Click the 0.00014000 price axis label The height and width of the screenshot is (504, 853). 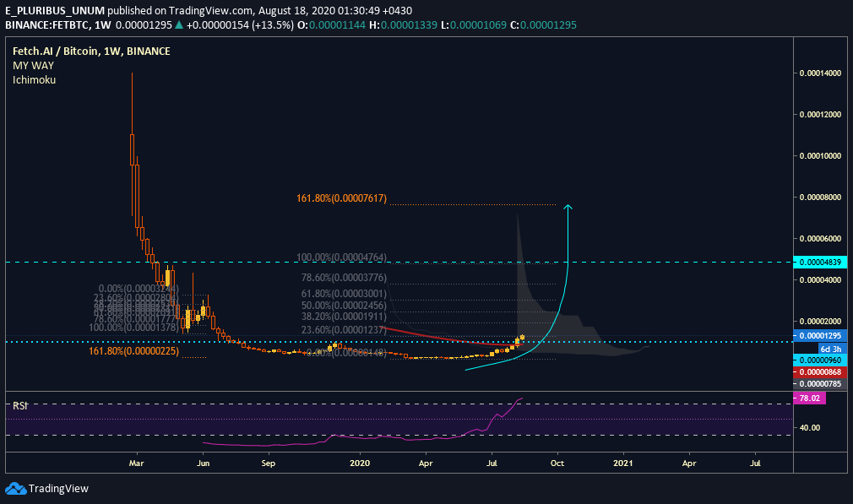820,73
